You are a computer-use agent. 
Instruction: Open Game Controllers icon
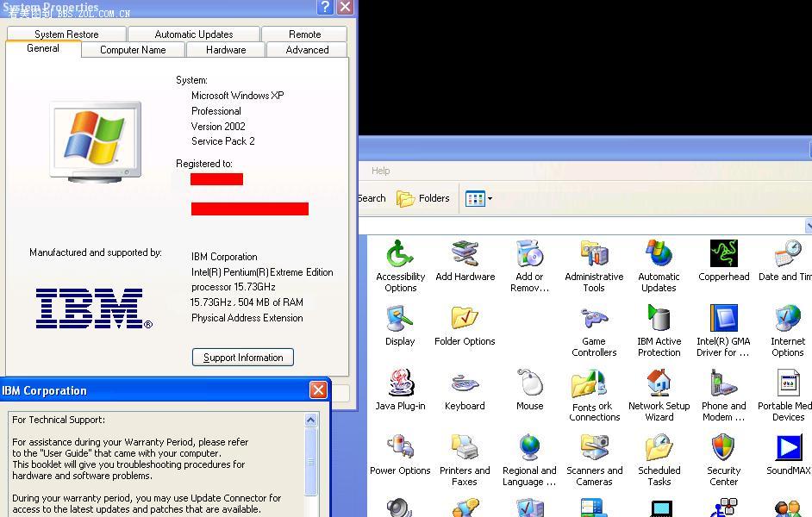point(594,320)
